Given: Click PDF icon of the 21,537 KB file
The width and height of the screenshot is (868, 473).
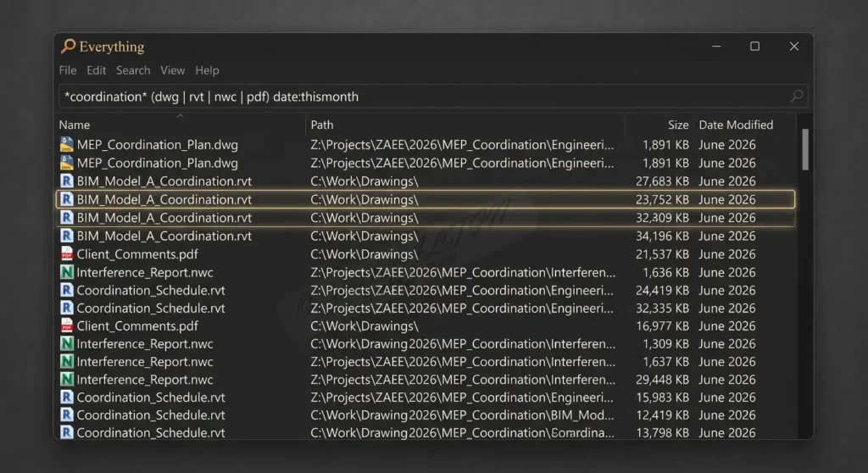Looking at the screenshot, I should 66,254.
